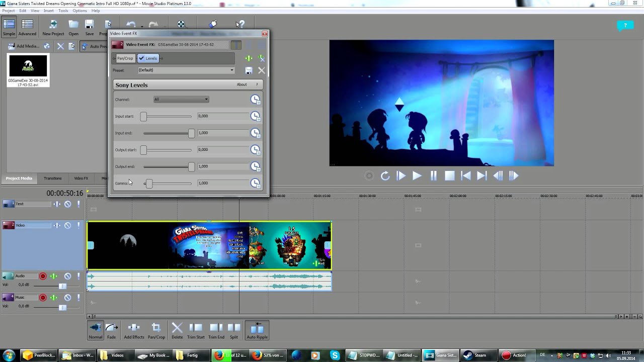Open the Edit menu

23,11
